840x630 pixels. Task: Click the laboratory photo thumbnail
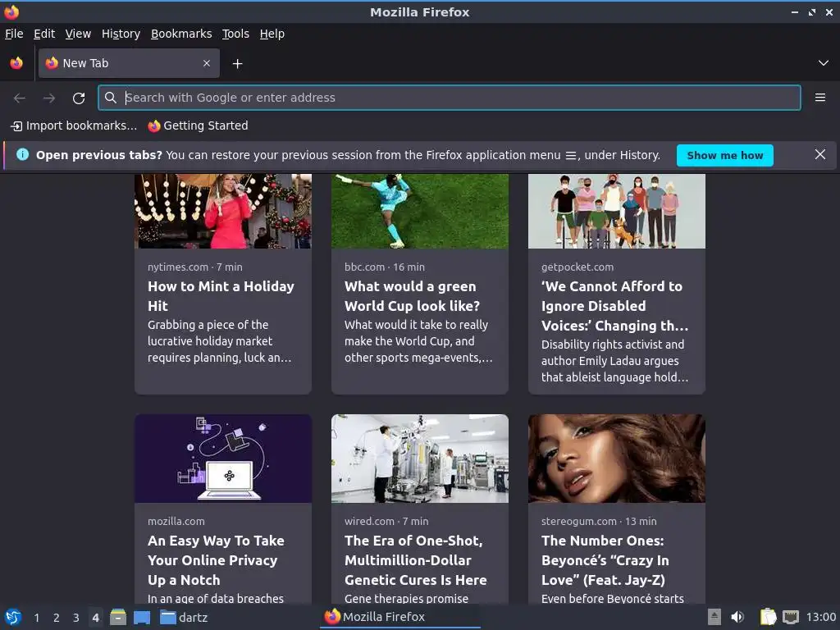[420, 459]
